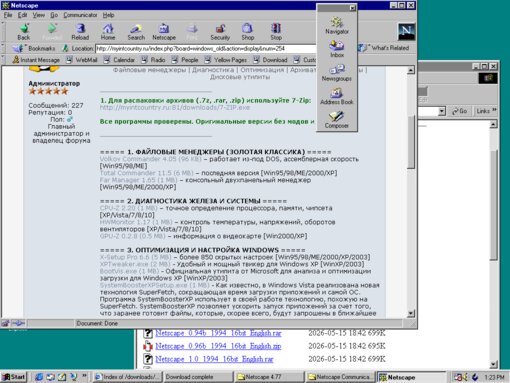Open Security info from the toolbar
510x383 pixels.
(220, 32)
